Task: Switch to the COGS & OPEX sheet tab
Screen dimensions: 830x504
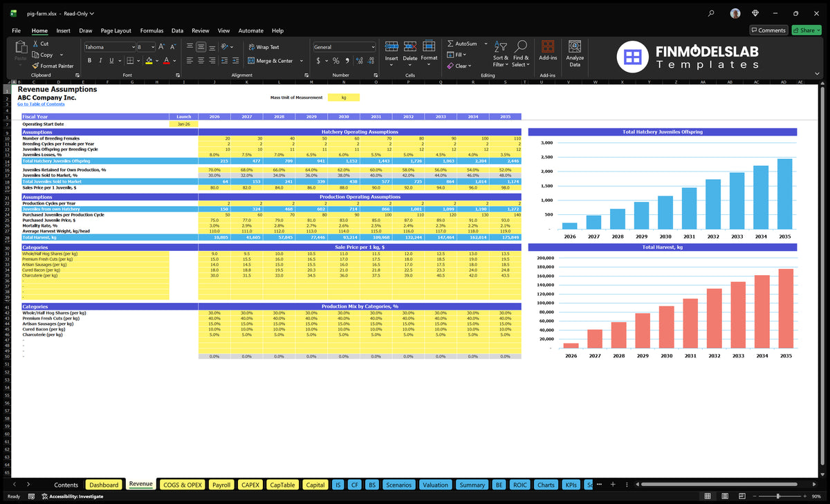Action: pyautogui.click(x=183, y=485)
